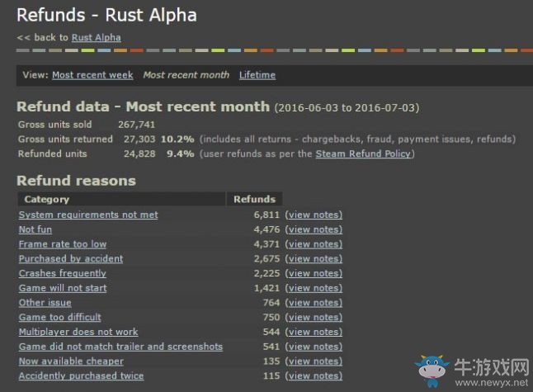Open Now available cheaper category
This screenshot has height=392, width=533.
[71, 361]
